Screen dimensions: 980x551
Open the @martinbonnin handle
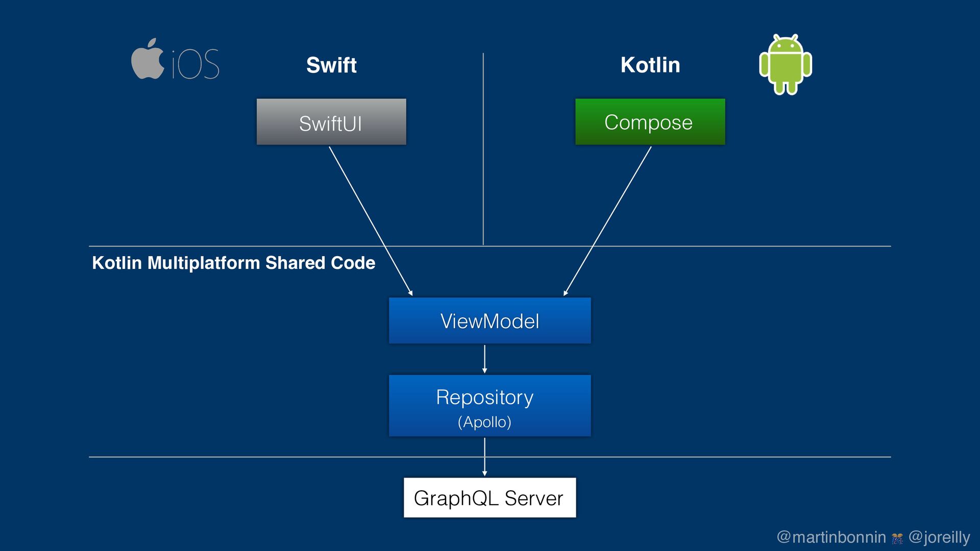831,537
